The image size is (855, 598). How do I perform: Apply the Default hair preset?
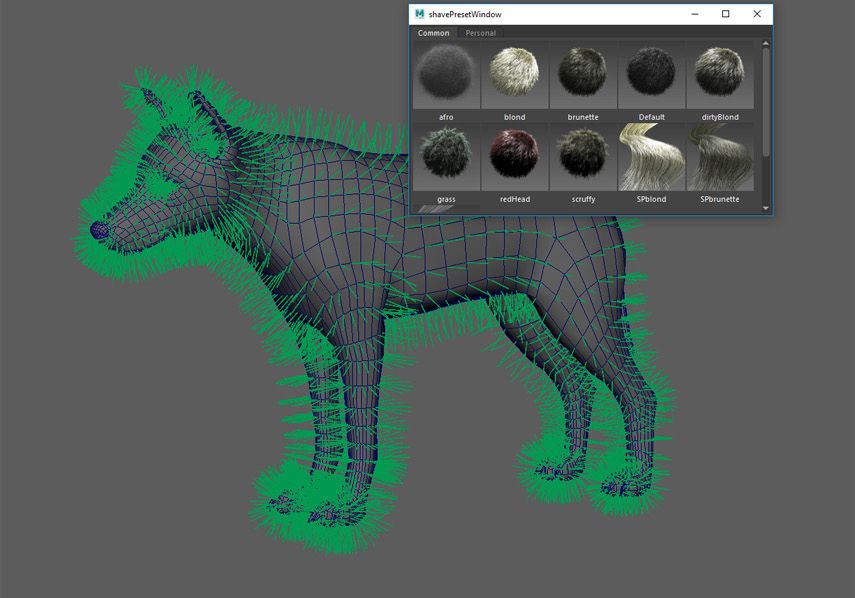(x=652, y=75)
